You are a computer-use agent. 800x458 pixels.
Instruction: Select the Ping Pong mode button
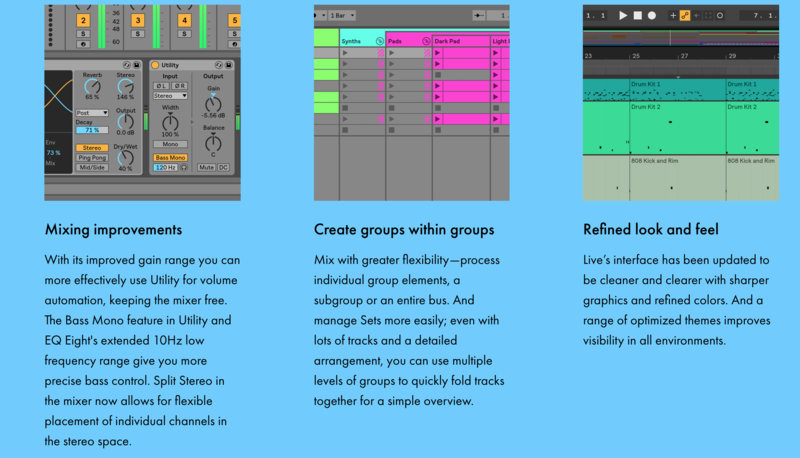click(x=92, y=157)
